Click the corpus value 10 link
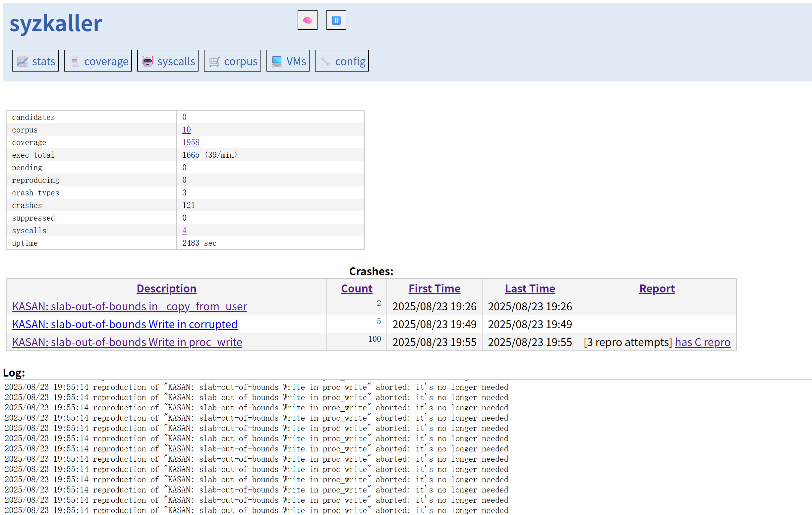The image size is (812, 515). [187, 130]
